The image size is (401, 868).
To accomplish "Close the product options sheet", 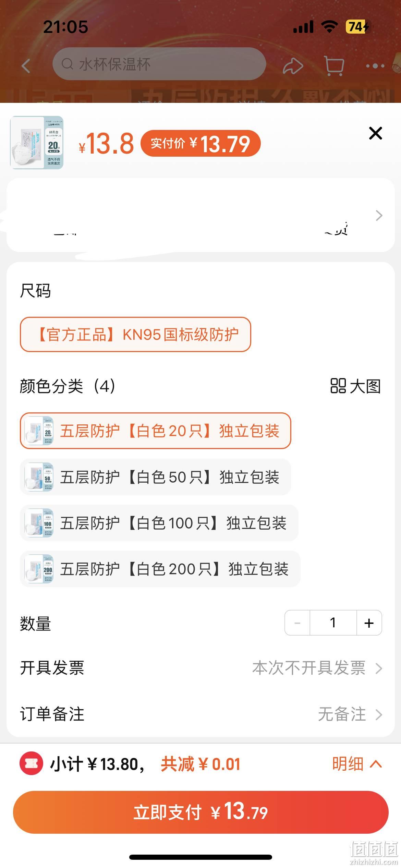I will pos(375,133).
